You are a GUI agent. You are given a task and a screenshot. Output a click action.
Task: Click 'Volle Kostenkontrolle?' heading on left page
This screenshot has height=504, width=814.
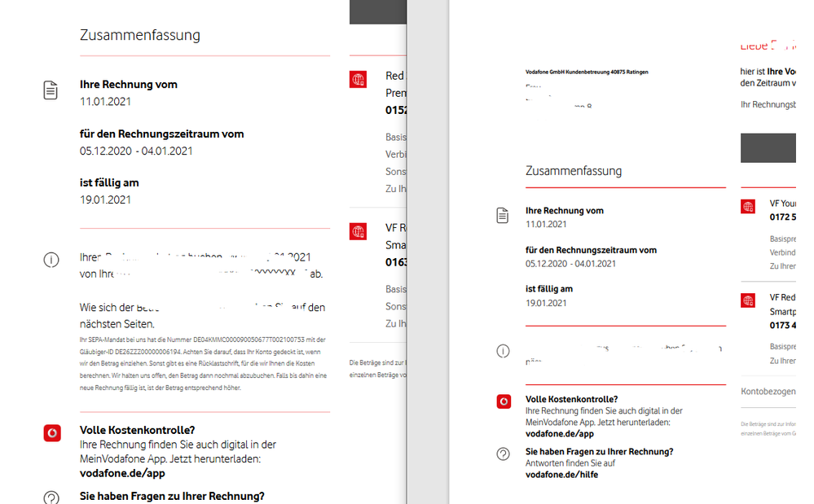click(137, 430)
